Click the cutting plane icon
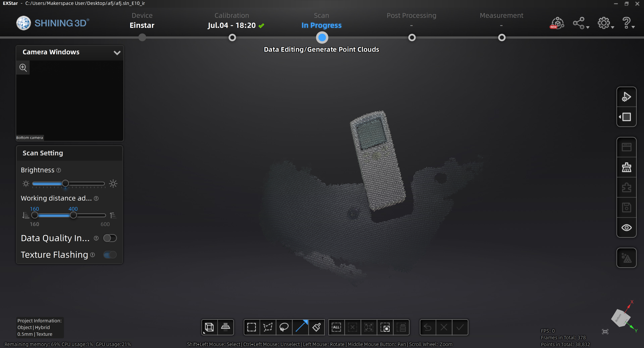Image resolution: width=644 pixels, height=348 pixels. (226, 327)
